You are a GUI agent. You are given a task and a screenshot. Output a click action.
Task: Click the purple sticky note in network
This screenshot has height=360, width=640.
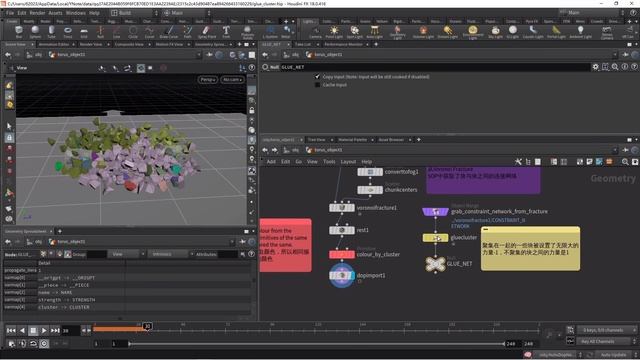[x=483, y=180]
